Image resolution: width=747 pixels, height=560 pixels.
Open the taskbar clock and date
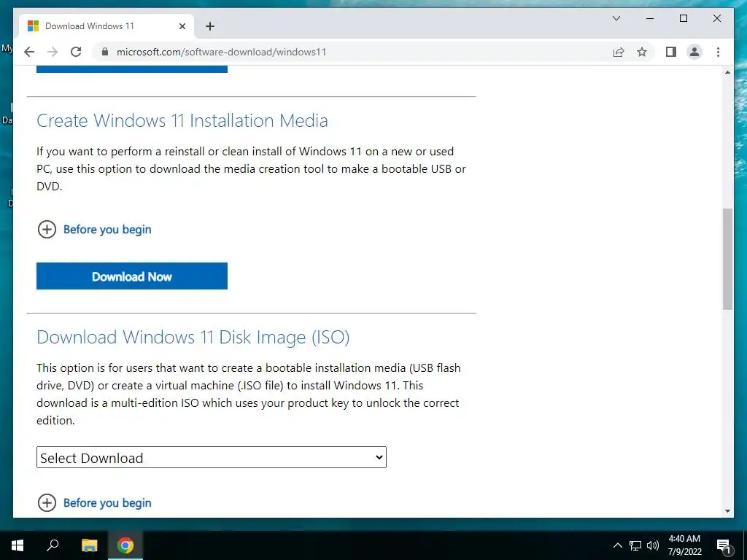click(684, 545)
